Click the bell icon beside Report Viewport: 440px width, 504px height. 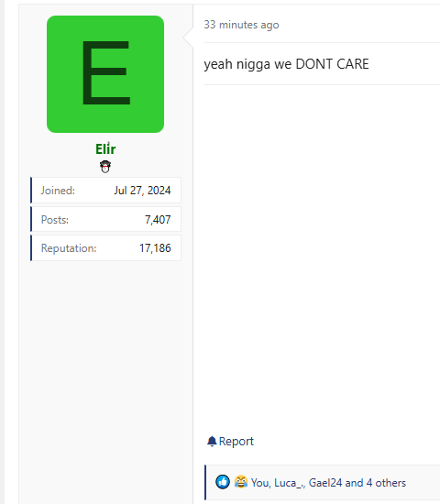point(212,442)
